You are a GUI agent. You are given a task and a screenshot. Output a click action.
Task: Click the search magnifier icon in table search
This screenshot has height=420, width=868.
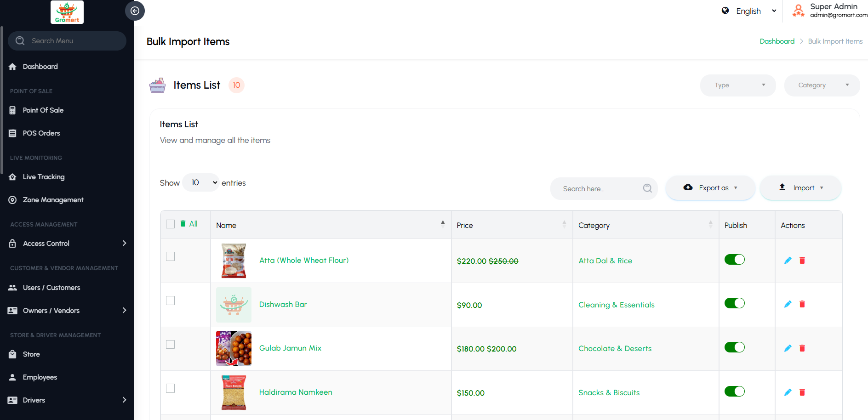(x=647, y=188)
